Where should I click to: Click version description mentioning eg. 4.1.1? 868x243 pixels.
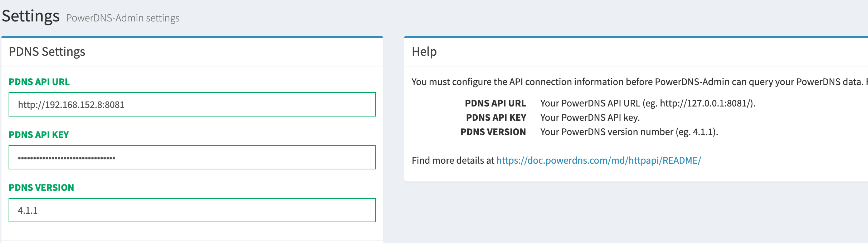[x=629, y=132]
